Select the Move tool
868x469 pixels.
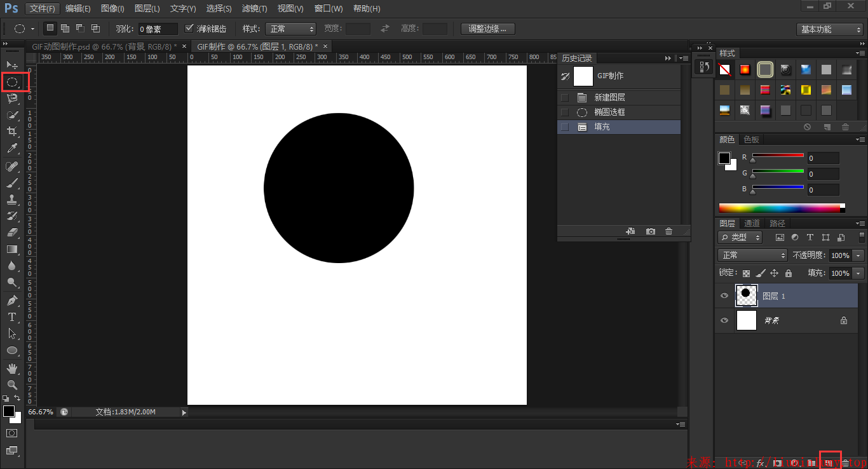point(12,65)
